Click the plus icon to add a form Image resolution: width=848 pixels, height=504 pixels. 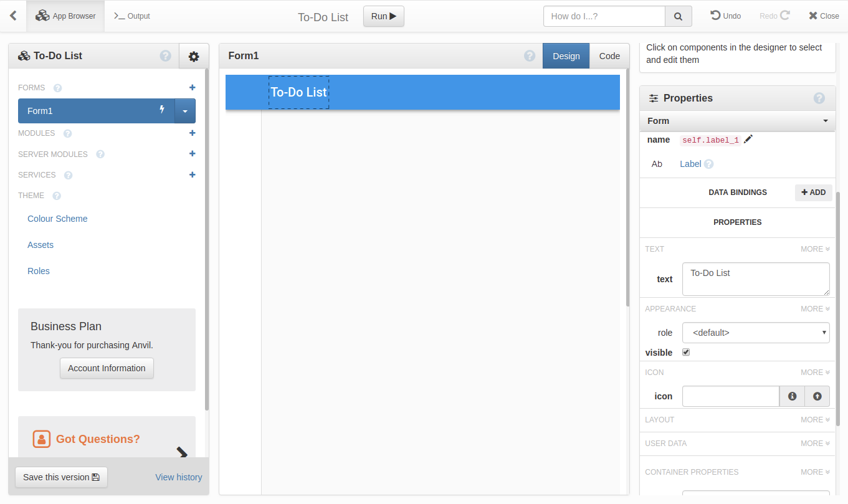(x=192, y=88)
